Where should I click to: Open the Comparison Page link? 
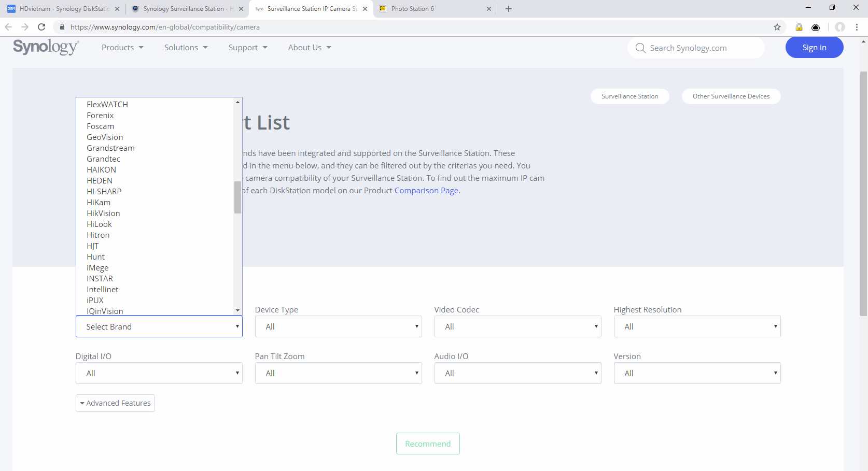coord(426,191)
